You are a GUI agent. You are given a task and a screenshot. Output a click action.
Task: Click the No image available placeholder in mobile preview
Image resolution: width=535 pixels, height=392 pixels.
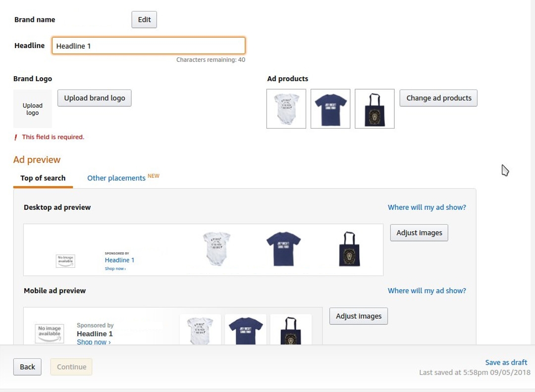(x=49, y=334)
